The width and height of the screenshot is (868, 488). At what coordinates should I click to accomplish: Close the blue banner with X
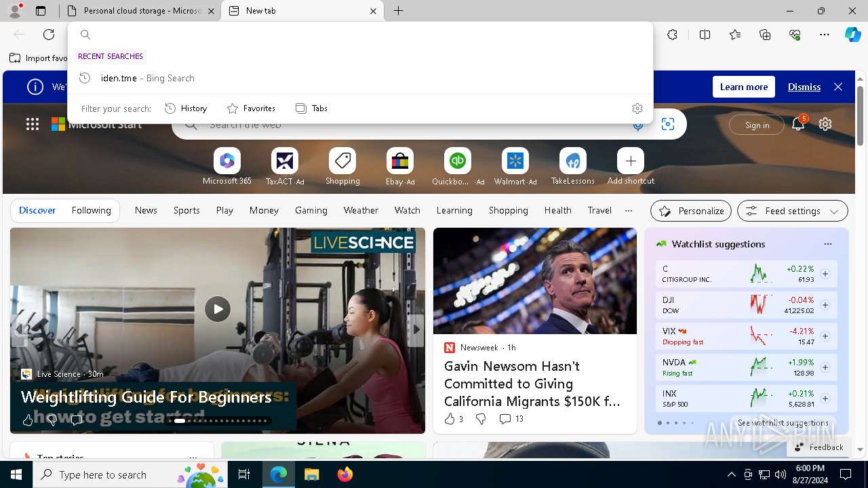coord(838,87)
